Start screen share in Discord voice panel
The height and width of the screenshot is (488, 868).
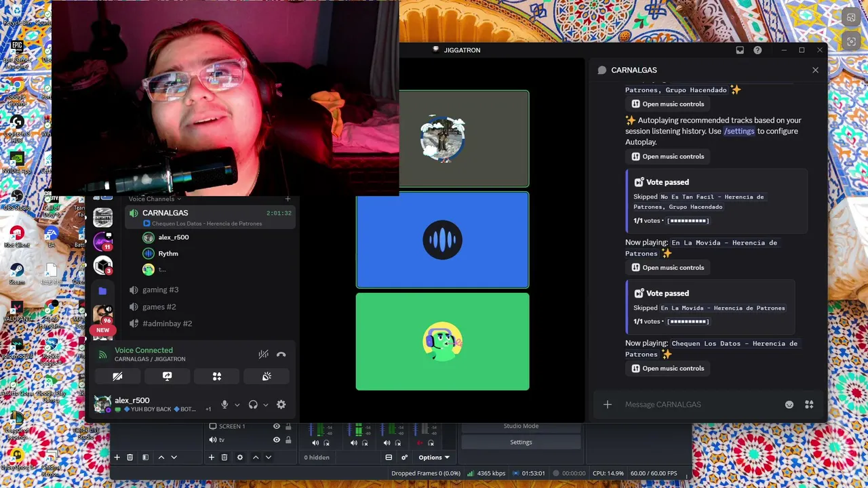(x=167, y=376)
